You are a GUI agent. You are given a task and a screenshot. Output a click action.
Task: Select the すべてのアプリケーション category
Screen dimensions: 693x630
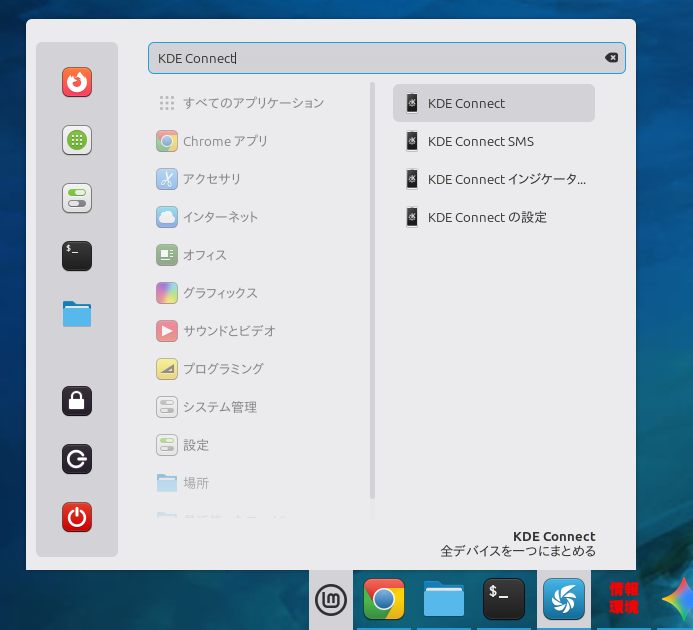point(253,103)
